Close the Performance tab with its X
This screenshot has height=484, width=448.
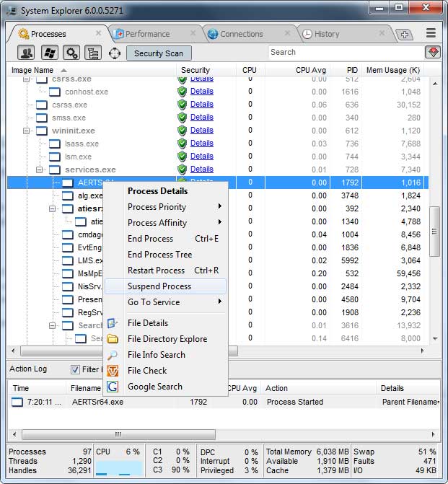tap(193, 32)
